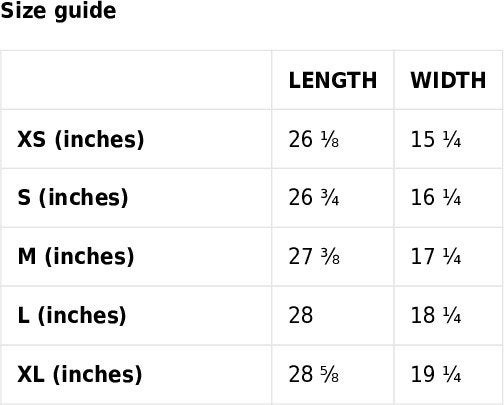This screenshot has height=405, width=504.
Task: Select the LENGTH column header
Action: tap(333, 80)
